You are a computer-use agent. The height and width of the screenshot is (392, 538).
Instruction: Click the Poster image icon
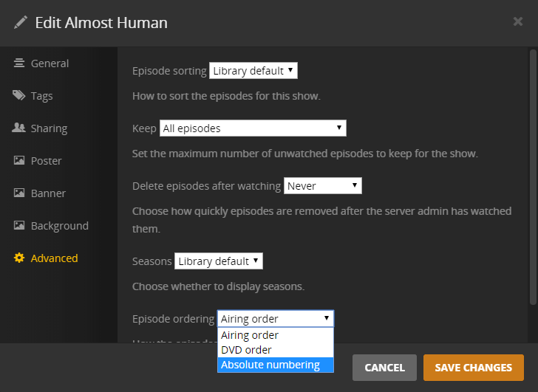tap(19, 161)
